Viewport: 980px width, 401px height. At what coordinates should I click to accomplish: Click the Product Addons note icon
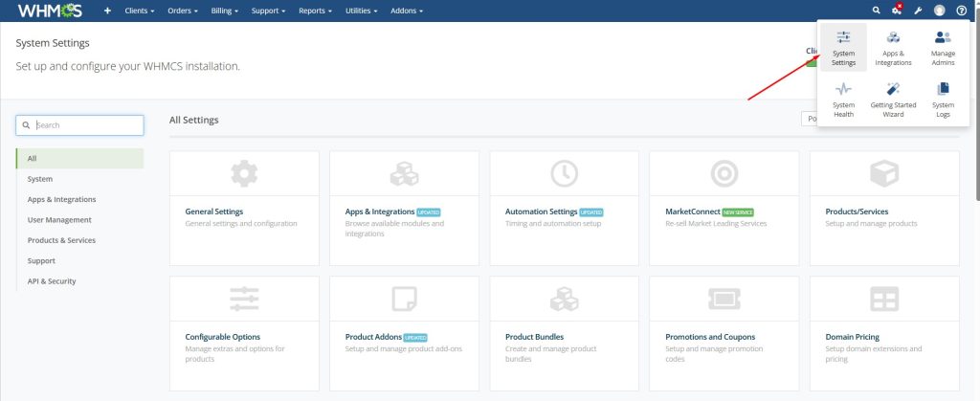coord(405,299)
